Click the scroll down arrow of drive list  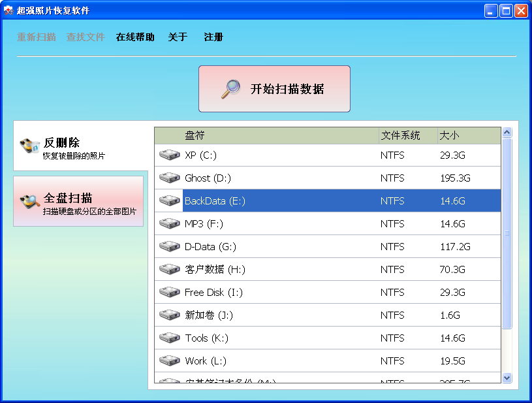507,378
